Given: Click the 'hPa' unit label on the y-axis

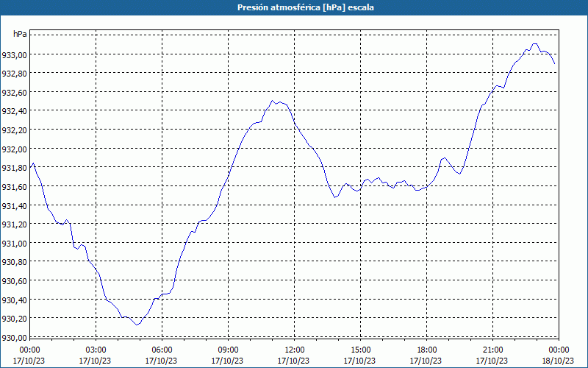Looking at the screenshot, I should pyautogui.click(x=21, y=34).
